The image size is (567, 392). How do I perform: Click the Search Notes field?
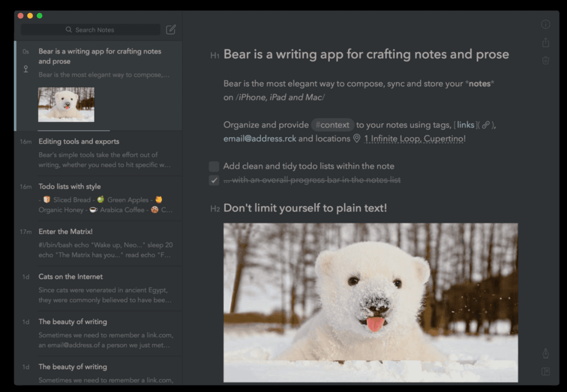90,30
